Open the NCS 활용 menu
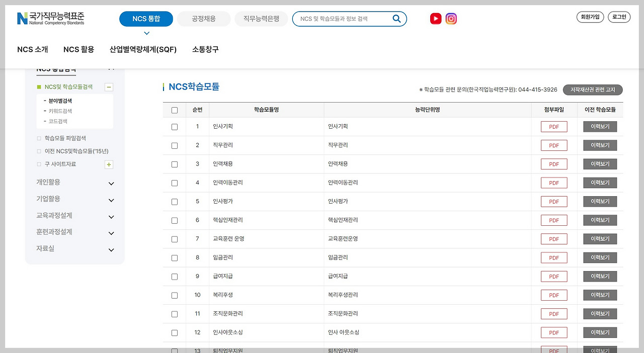 tap(78, 49)
